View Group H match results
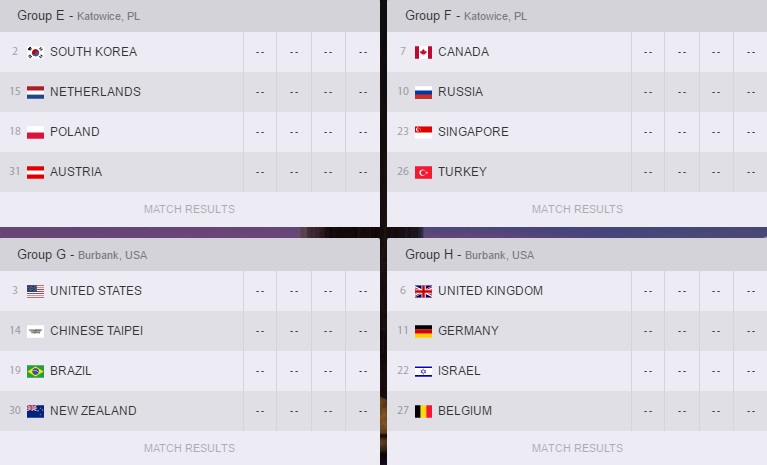767x465 pixels. tap(577, 448)
